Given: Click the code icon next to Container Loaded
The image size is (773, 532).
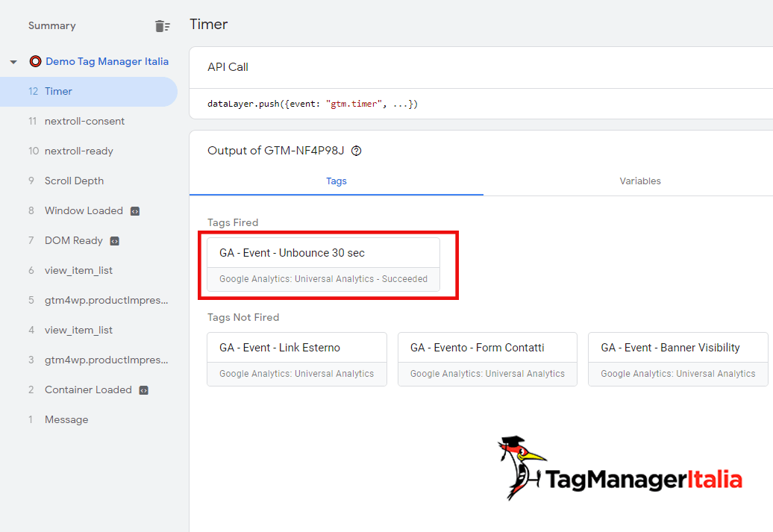Looking at the screenshot, I should (143, 390).
